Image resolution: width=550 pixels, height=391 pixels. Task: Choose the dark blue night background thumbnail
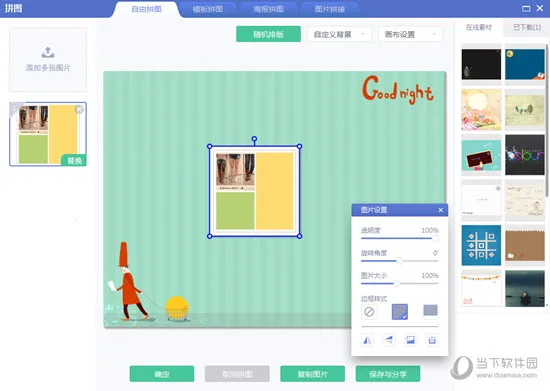[525, 64]
